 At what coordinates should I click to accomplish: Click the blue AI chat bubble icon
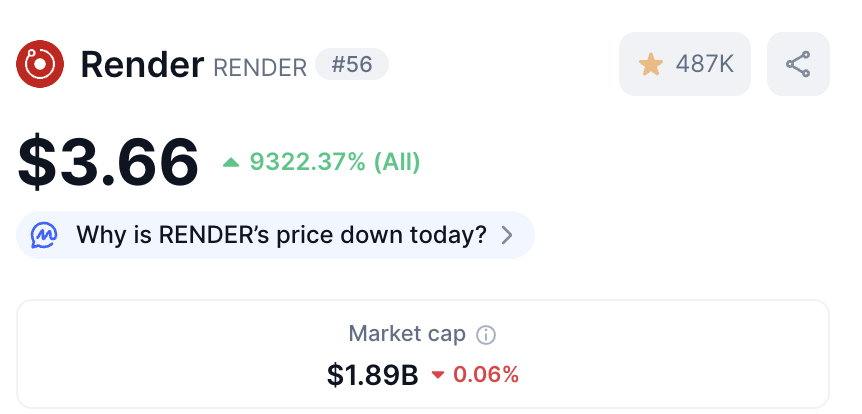[x=44, y=235]
